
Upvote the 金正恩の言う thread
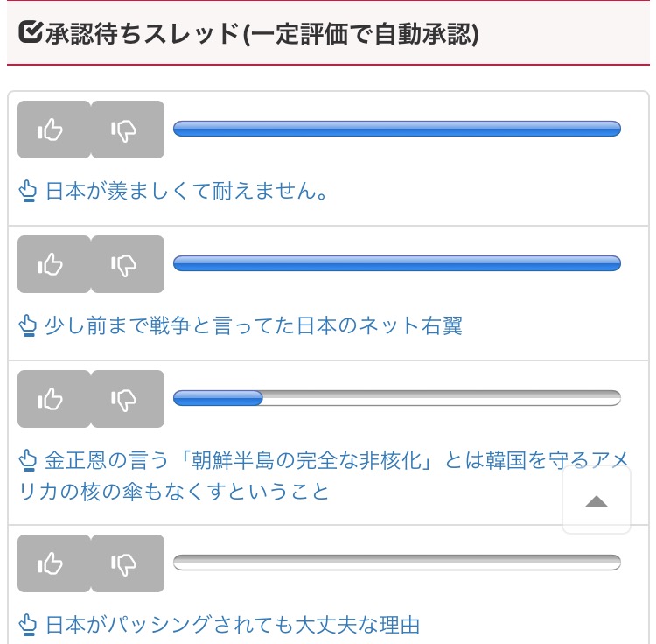tap(53, 399)
